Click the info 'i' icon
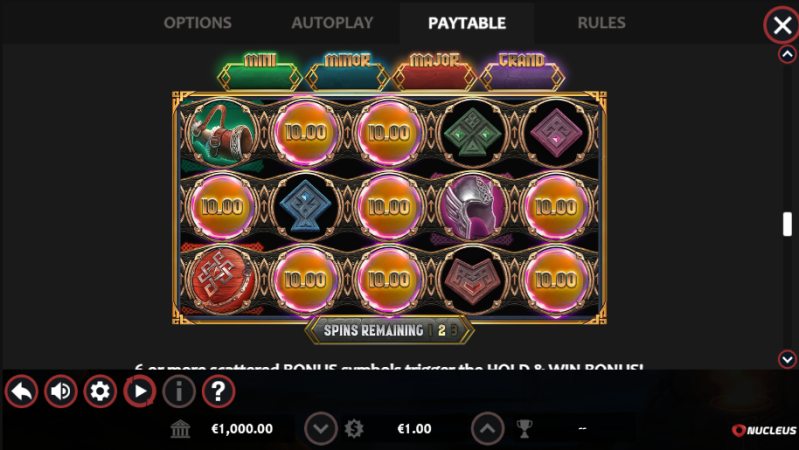 tap(179, 391)
